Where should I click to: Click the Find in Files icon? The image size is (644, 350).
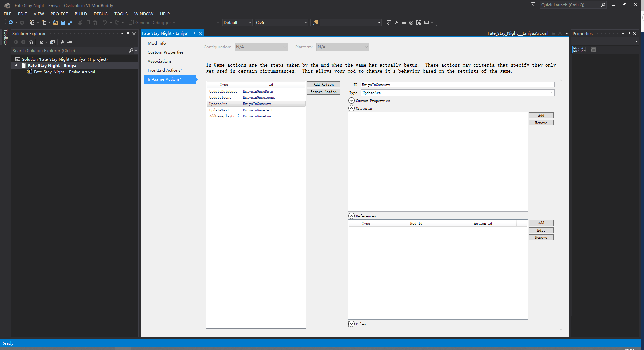pos(315,23)
